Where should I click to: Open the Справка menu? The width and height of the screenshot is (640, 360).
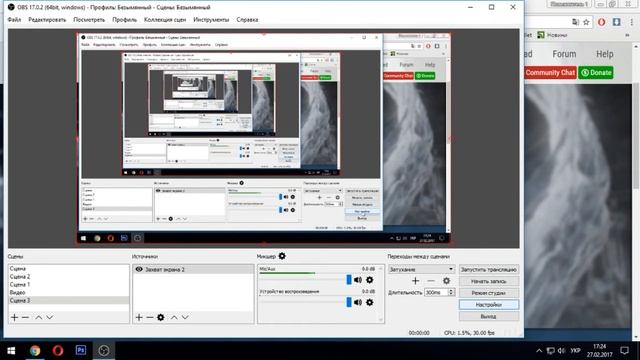pos(247,20)
